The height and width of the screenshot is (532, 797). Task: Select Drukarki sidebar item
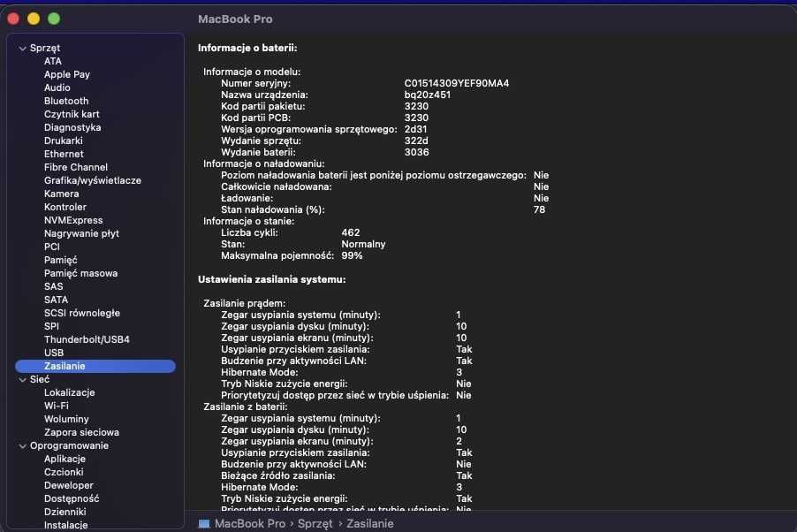[63, 141]
